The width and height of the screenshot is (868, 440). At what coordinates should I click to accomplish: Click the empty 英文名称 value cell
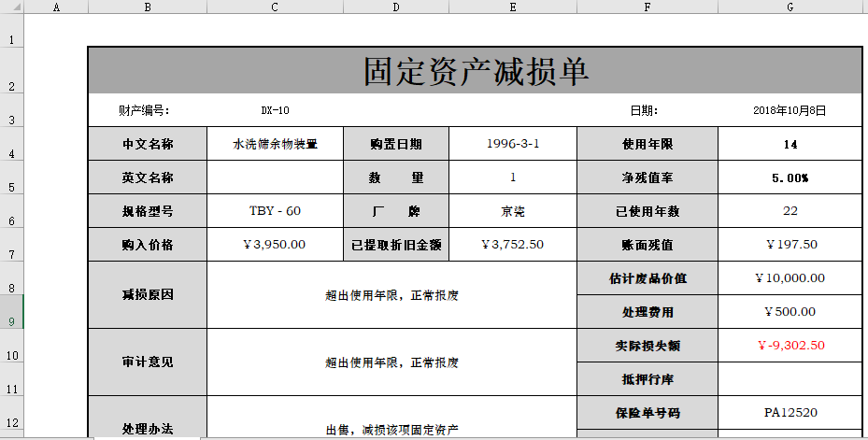click(x=275, y=177)
